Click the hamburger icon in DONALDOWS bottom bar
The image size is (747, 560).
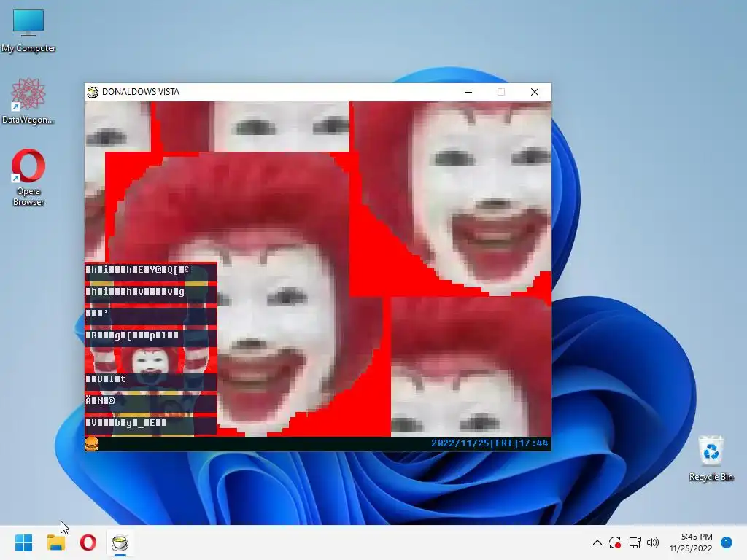click(92, 444)
